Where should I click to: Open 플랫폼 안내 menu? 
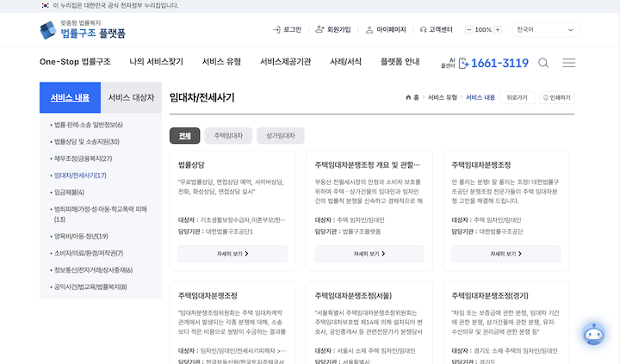pyautogui.click(x=400, y=62)
